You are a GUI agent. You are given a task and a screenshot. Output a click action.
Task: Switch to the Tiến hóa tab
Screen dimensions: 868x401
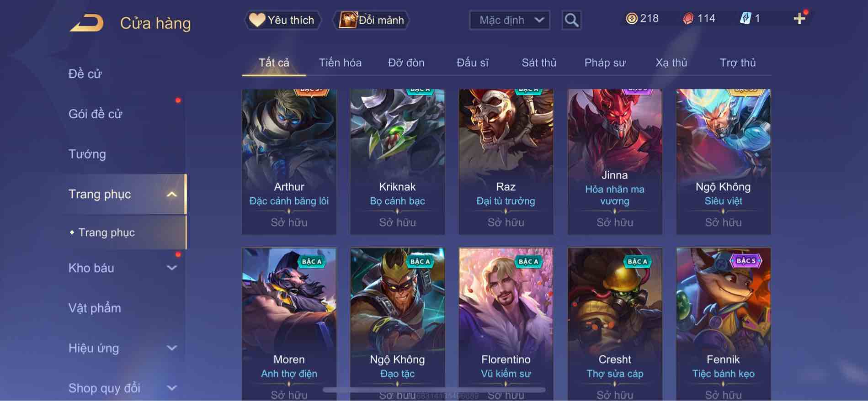point(340,63)
